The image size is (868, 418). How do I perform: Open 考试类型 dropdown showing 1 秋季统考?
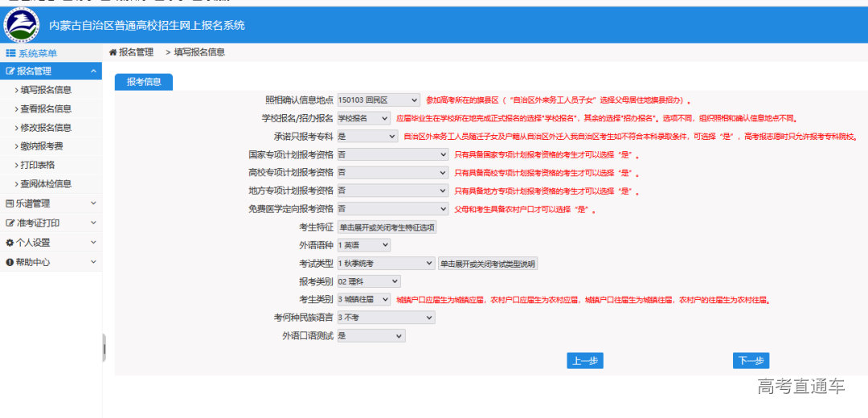click(x=386, y=264)
